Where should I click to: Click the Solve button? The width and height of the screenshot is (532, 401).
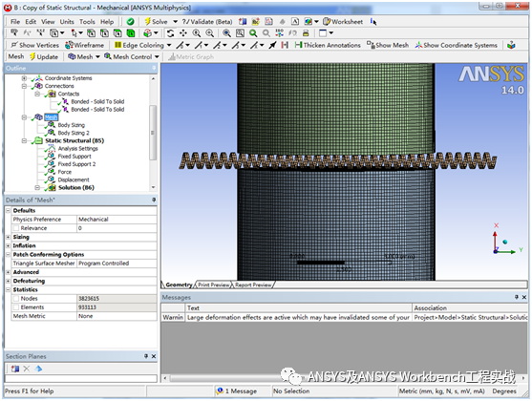157,22
